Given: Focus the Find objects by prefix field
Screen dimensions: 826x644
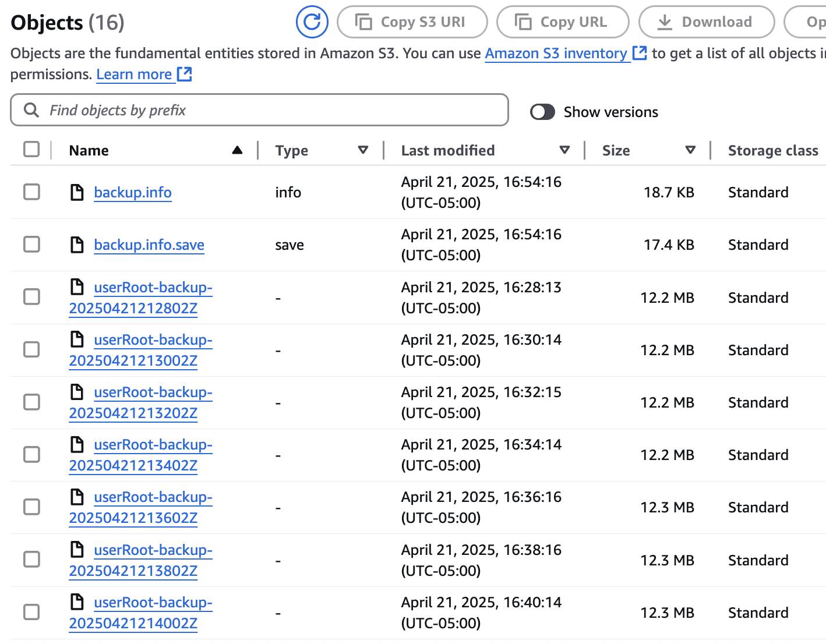Looking at the screenshot, I should coord(268,110).
